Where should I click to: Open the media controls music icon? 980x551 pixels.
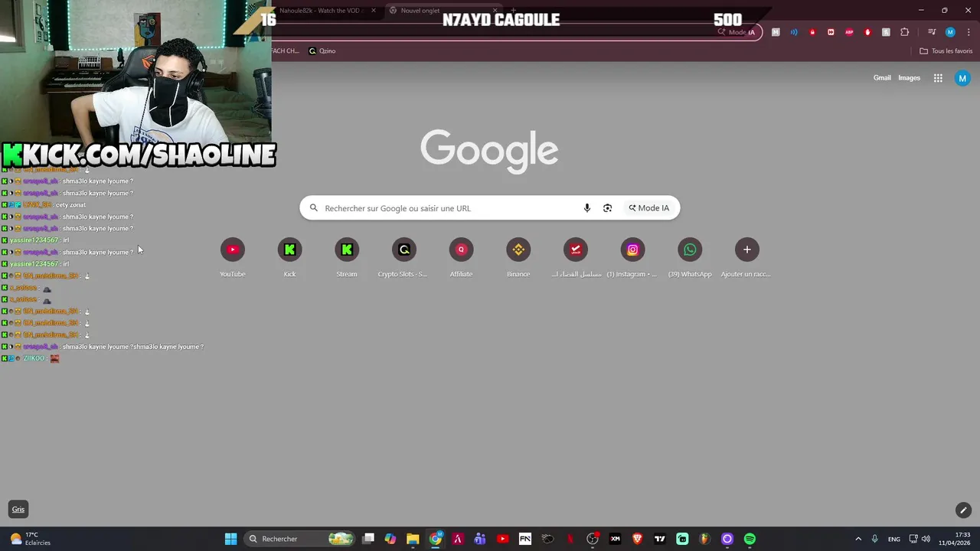pos(932,32)
